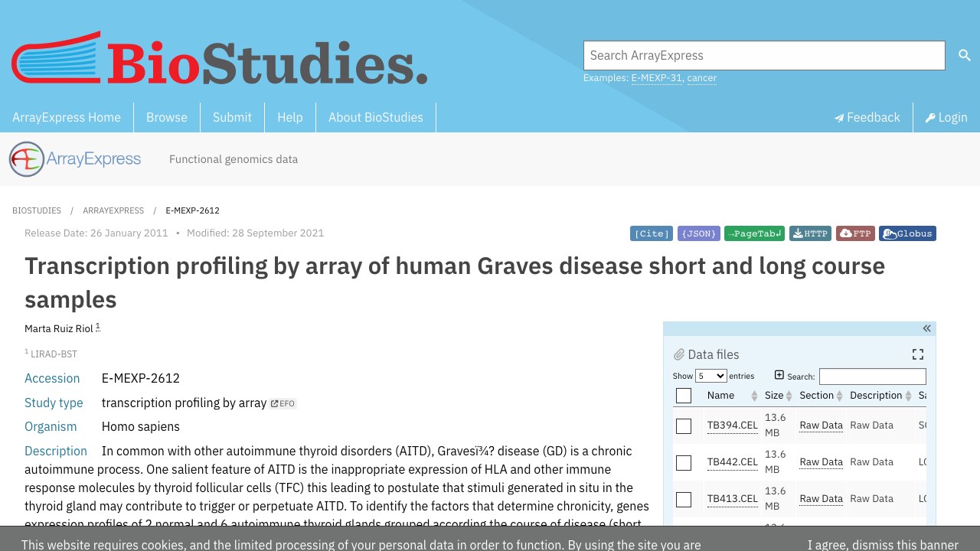Click the ArrayExpress logo
This screenshot has width=980, height=551.
[x=75, y=159]
